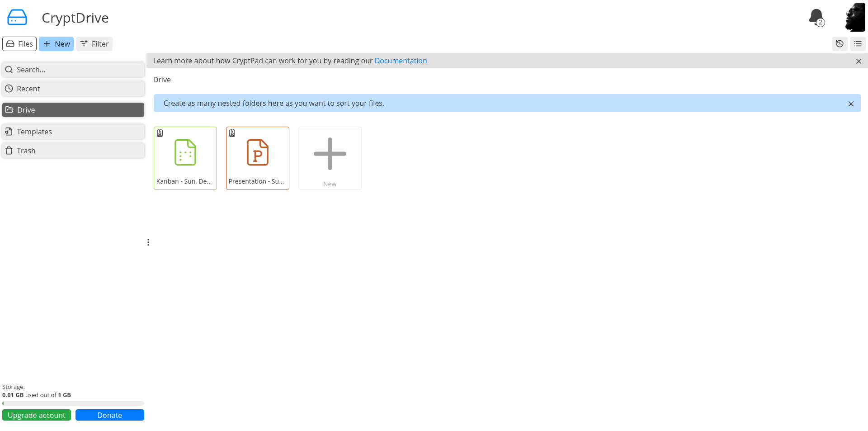Open the user avatar menu
868x431 pixels.
[x=854, y=17]
